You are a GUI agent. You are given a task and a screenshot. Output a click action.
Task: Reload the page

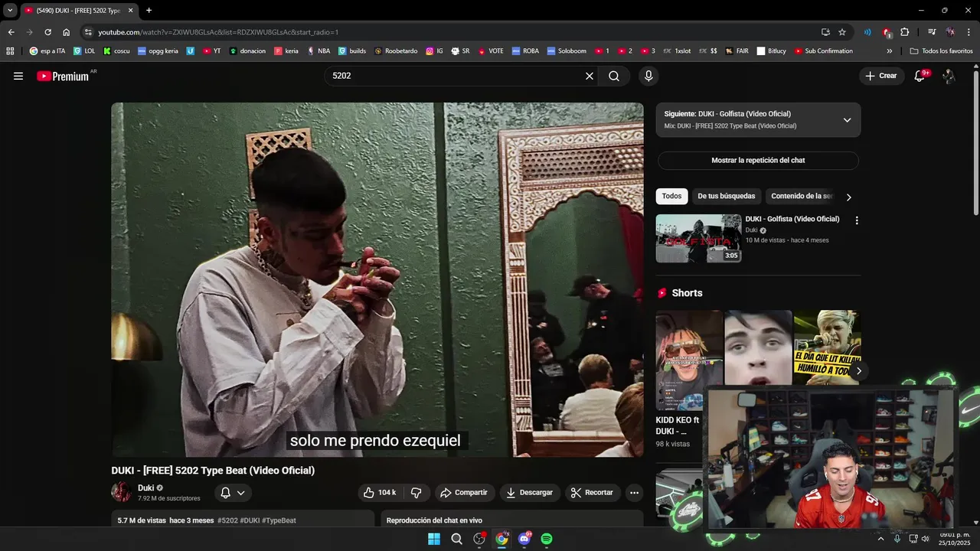pos(47,32)
